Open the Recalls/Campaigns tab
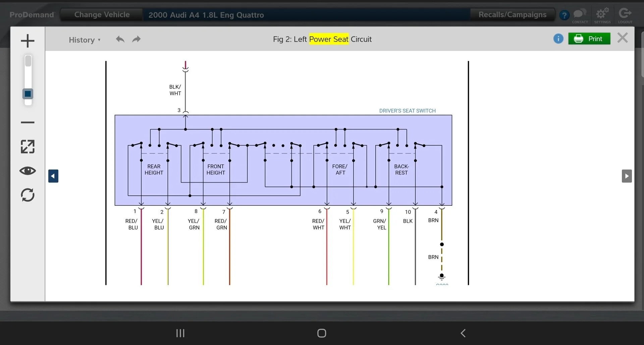Viewport: 644px width, 345px height. point(512,15)
